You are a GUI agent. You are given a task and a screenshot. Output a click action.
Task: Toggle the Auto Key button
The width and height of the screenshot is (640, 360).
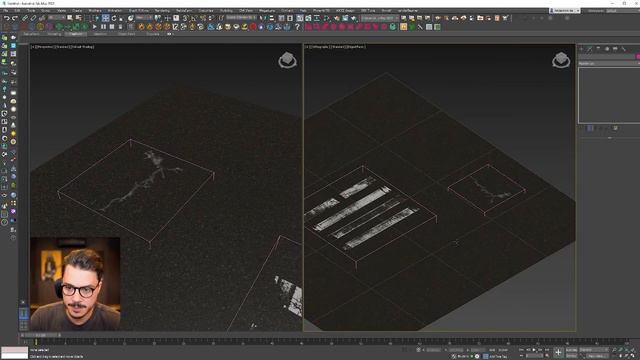(x=571, y=350)
